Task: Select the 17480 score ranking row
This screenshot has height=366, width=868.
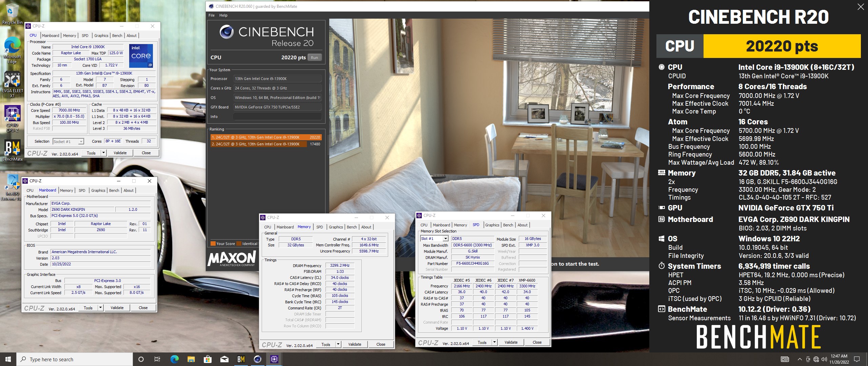Action: [266, 144]
